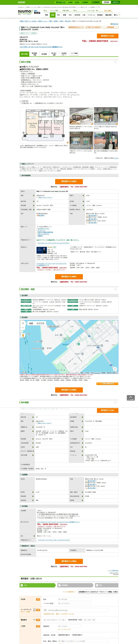138x644 pixels.
Task: Click the リフォーム help icon in overview
Action: pyautogui.click(x=82, y=455)
